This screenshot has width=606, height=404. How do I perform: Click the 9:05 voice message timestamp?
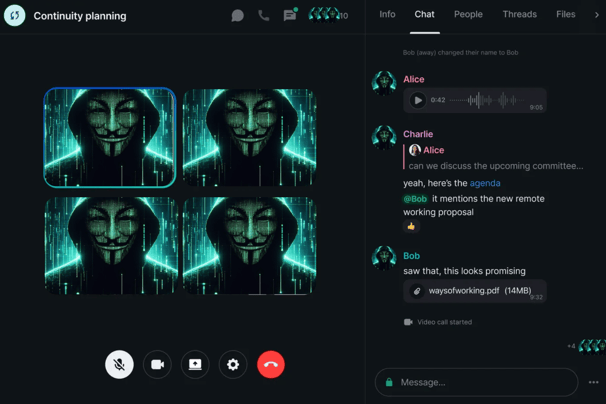click(x=536, y=107)
